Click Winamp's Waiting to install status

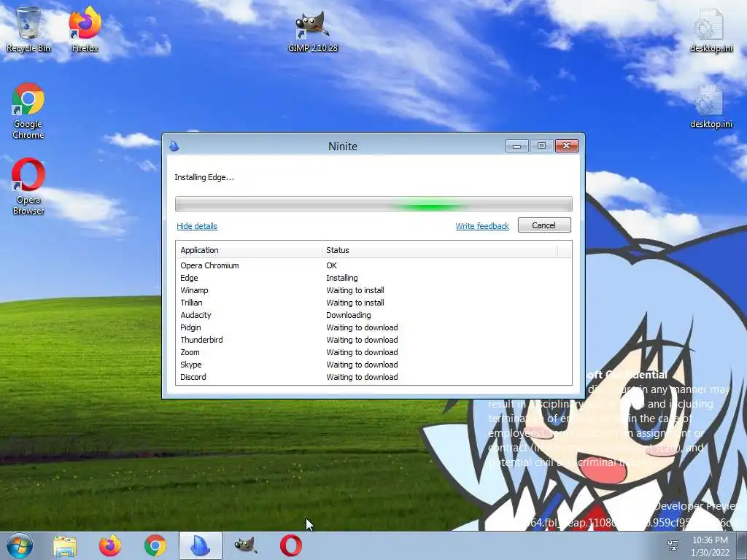[355, 290]
